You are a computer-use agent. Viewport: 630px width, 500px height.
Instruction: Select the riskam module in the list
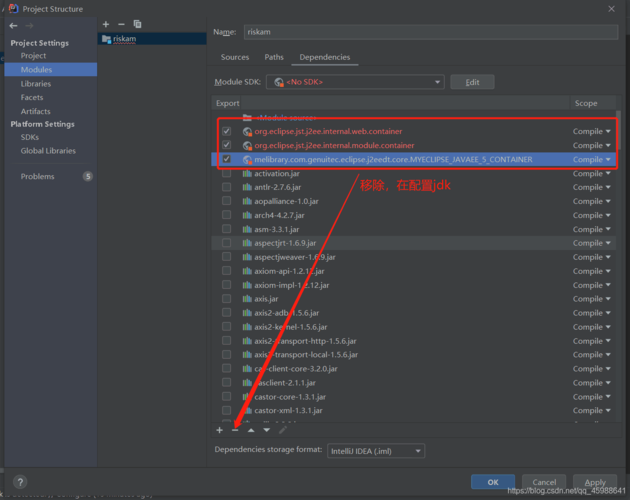click(x=152, y=39)
